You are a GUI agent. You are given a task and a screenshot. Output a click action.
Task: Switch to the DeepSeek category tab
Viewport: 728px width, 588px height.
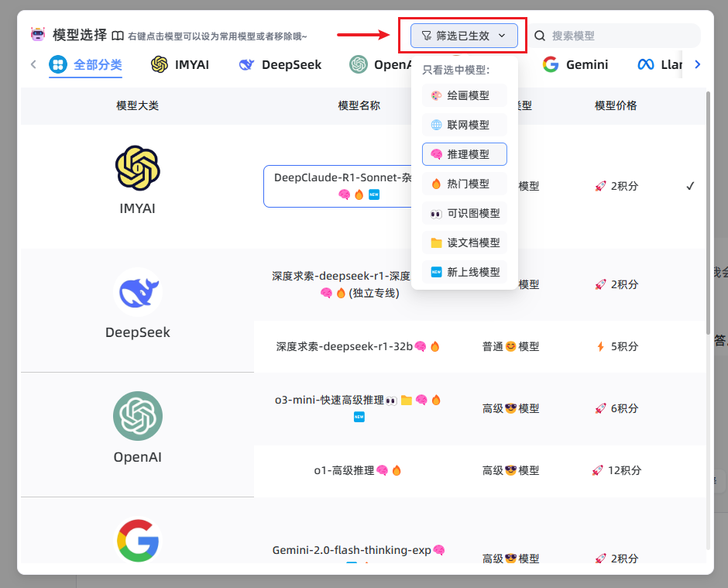280,64
